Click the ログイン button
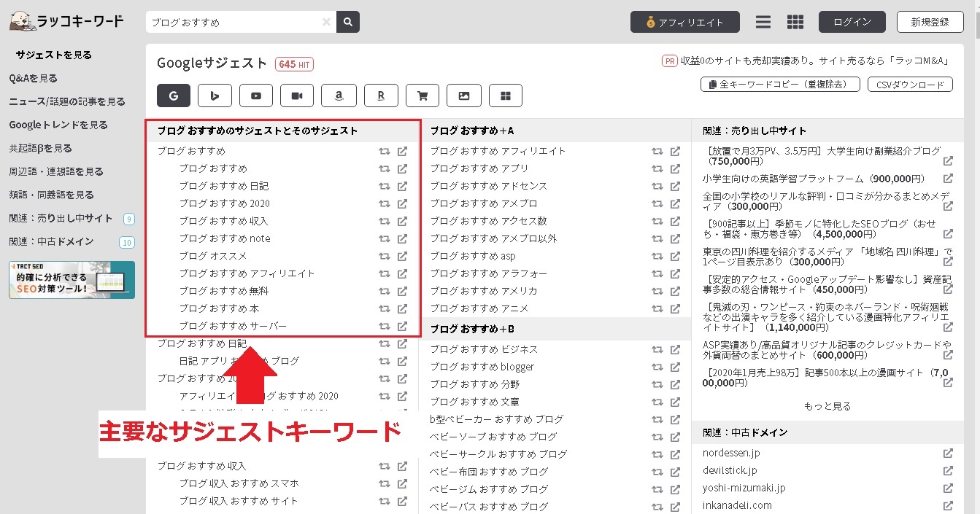 tap(852, 22)
